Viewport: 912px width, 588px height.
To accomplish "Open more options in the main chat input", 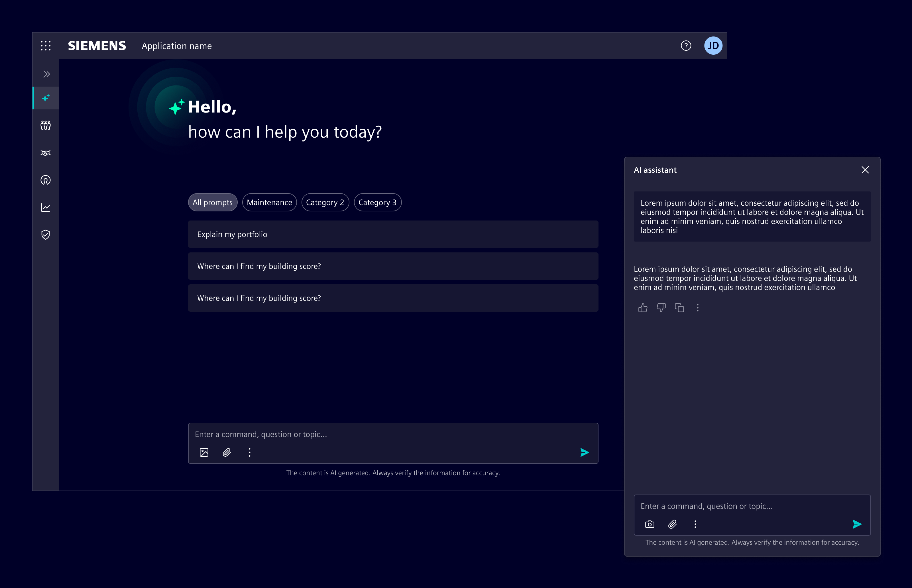I will pyautogui.click(x=249, y=452).
